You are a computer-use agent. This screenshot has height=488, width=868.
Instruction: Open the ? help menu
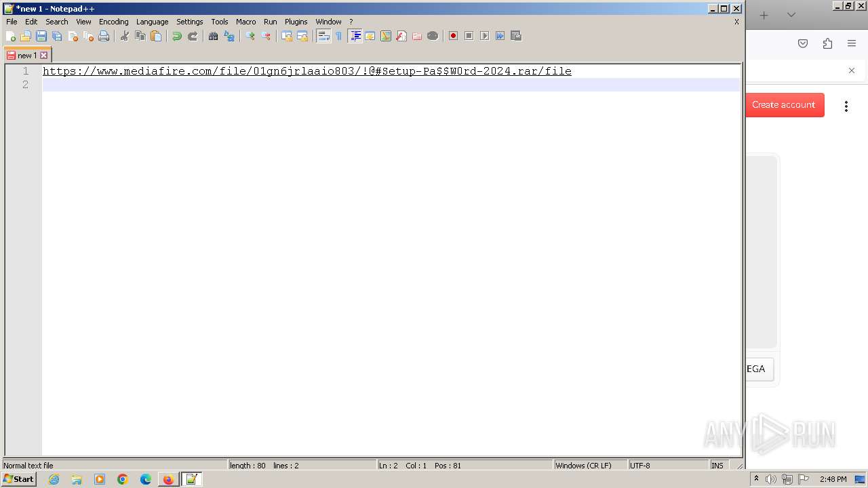(x=351, y=22)
